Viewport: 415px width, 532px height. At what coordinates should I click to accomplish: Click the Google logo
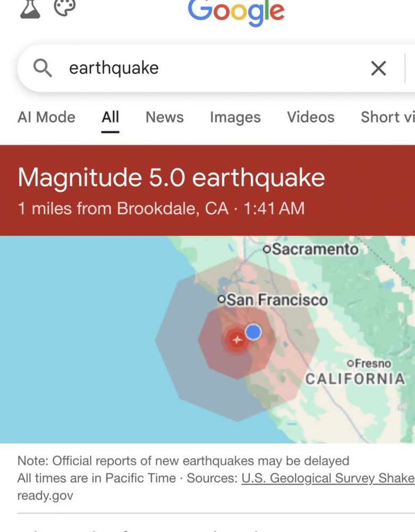[x=236, y=11]
